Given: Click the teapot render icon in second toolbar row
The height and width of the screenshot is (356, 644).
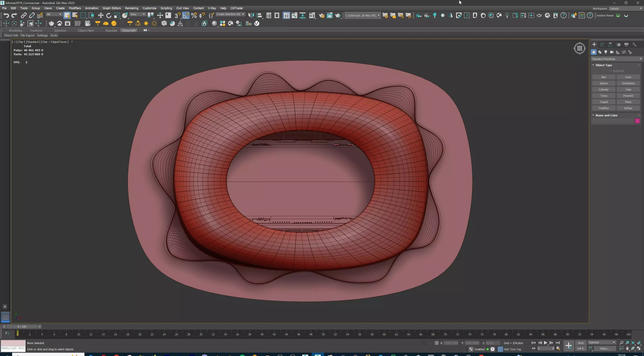Looking at the screenshot, I should coord(51,24).
